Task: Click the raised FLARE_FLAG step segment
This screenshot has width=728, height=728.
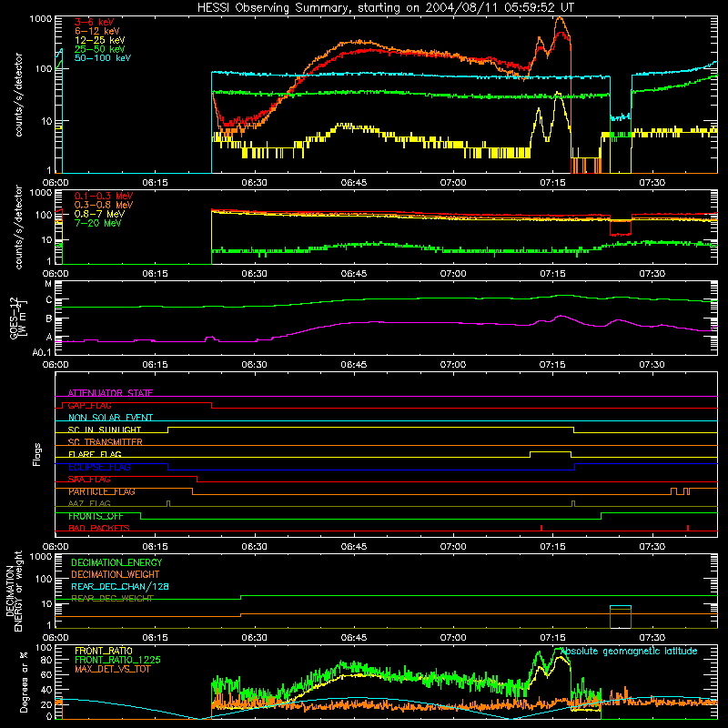Action: [x=551, y=451]
